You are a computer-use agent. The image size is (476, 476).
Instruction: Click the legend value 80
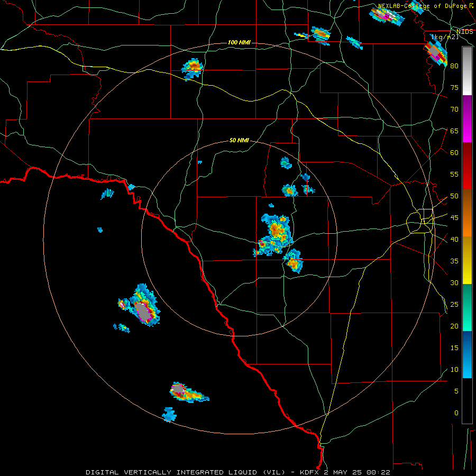[454, 66]
